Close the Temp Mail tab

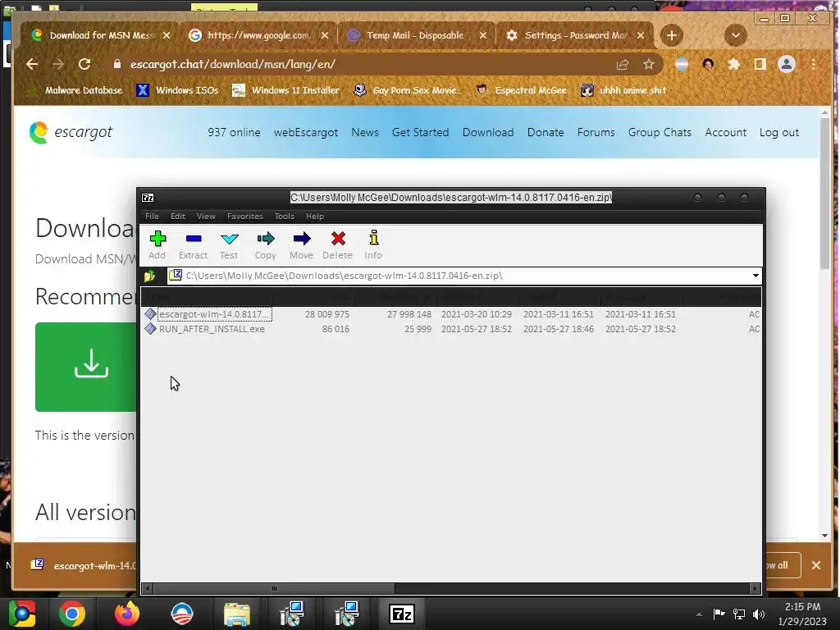[x=482, y=35]
